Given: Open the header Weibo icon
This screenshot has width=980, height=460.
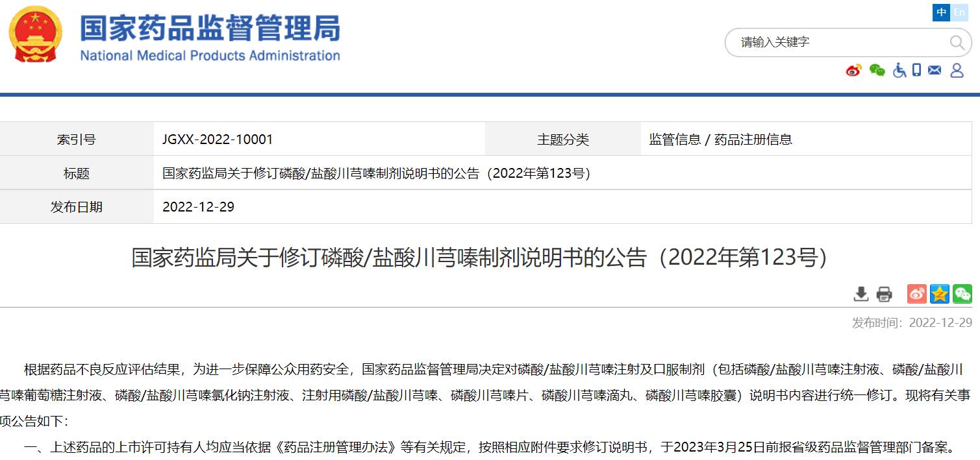Looking at the screenshot, I should [853, 70].
